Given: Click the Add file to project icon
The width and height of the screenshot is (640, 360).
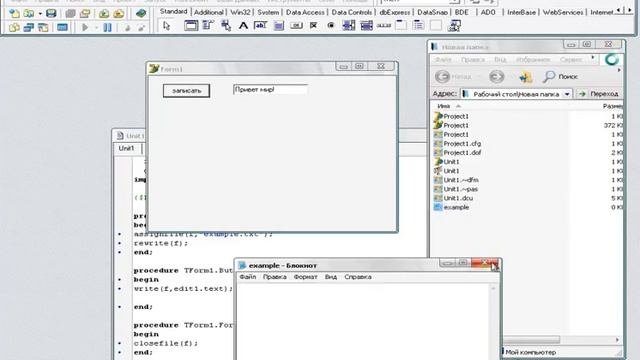Looking at the screenshot, I should pyautogui.click(x=104, y=13).
